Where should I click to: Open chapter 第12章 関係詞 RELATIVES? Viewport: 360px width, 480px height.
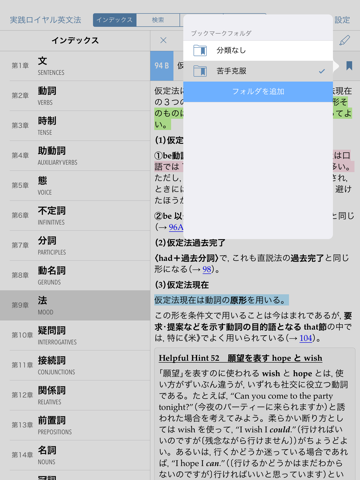coord(75,395)
